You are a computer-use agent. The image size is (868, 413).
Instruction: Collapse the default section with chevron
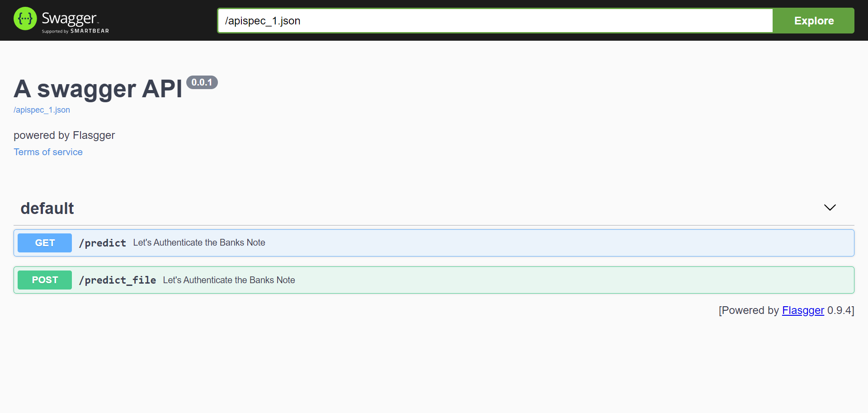[830, 208]
